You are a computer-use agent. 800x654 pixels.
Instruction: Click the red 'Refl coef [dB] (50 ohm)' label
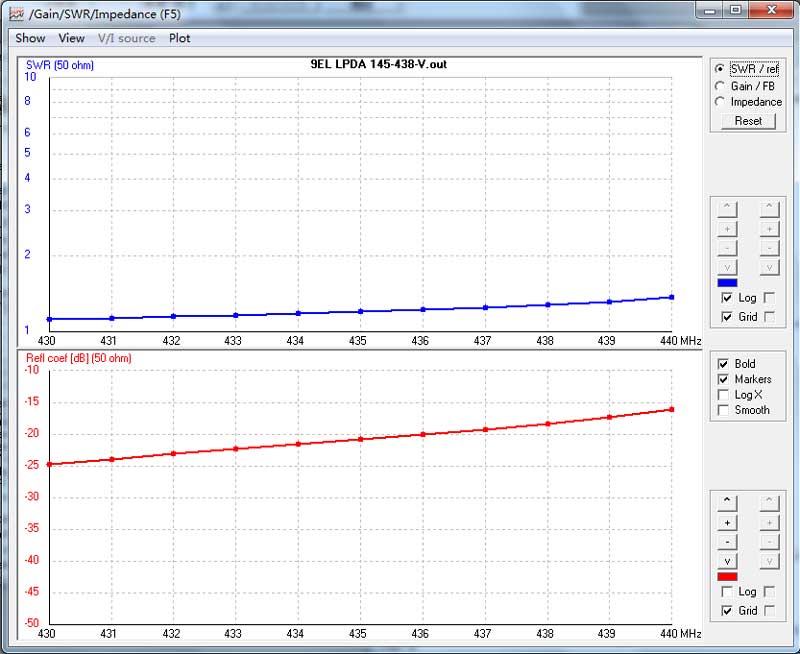click(79, 358)
